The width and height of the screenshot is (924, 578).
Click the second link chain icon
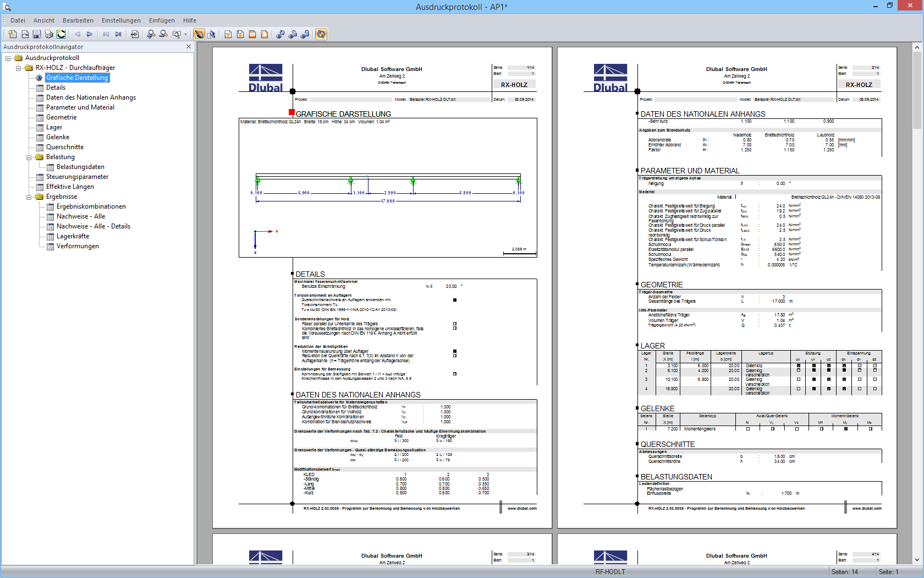[x=293, y=34]
